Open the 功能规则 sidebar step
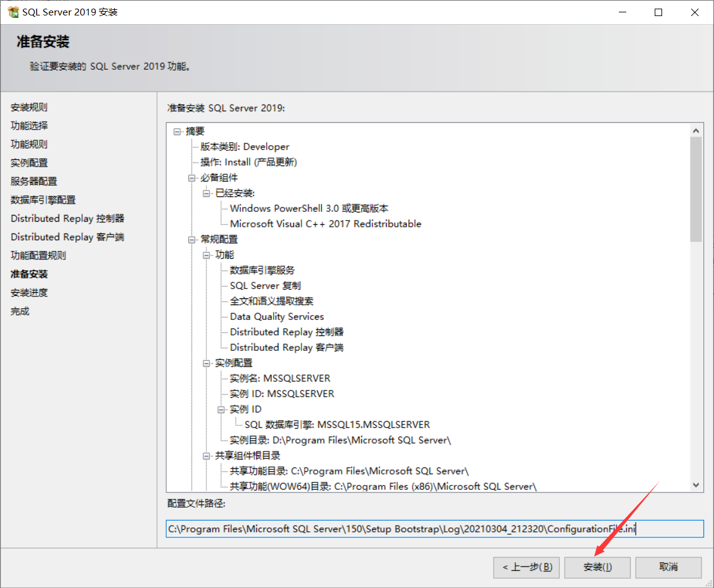The image size is (714, 588). [29, 145]
